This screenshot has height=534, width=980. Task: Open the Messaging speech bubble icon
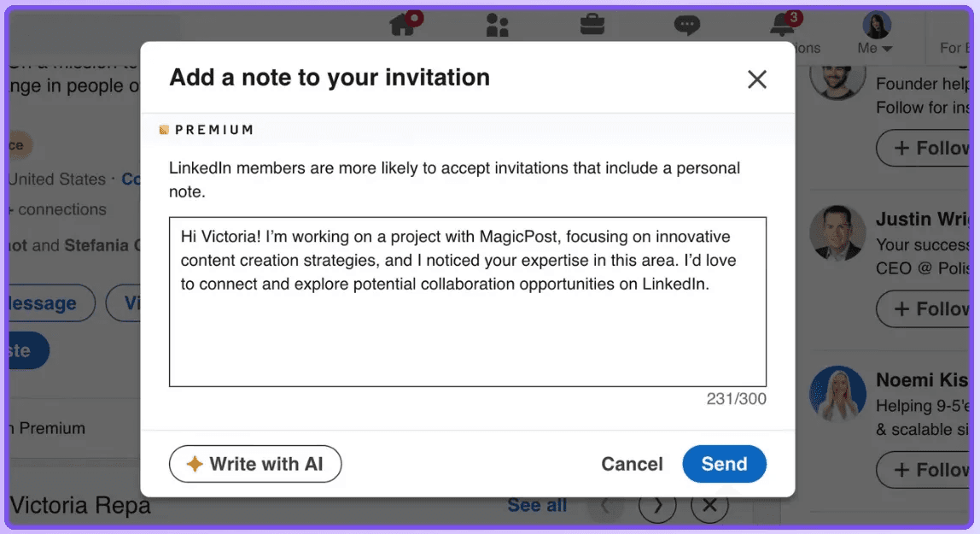pyautogui.click(x=687, y=25)
